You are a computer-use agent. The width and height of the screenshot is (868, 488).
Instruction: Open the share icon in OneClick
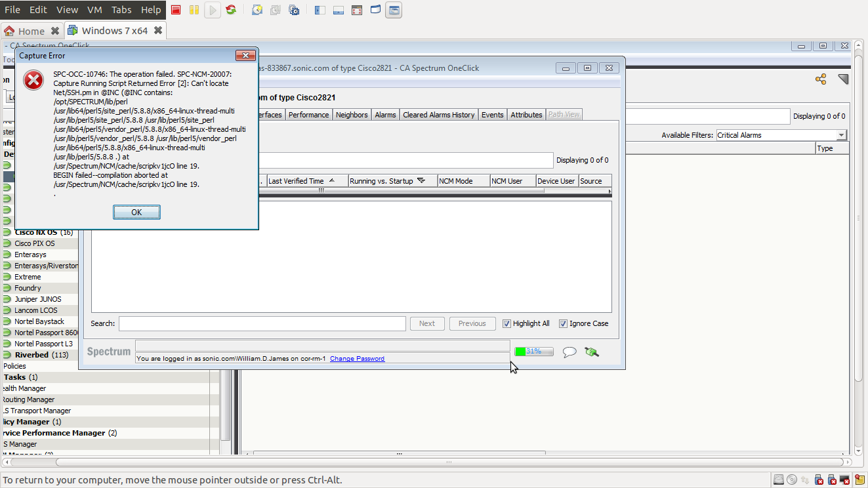coord(820,79)
